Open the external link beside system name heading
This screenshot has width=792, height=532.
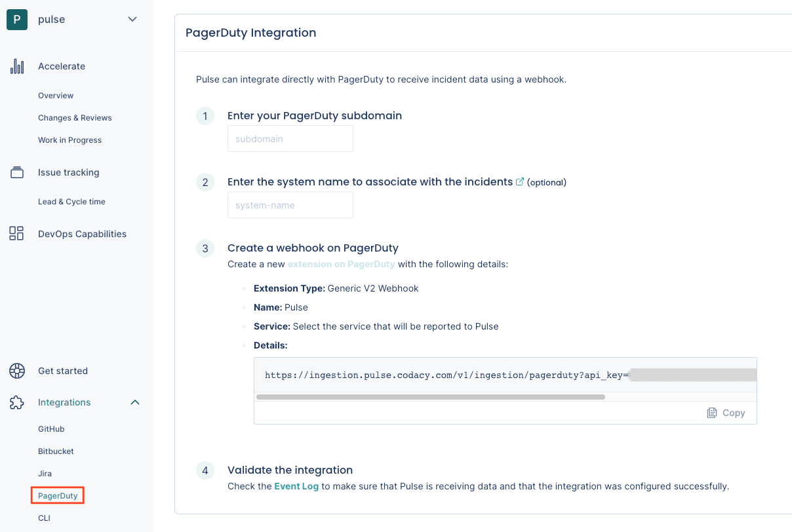(x=520, y=181)
